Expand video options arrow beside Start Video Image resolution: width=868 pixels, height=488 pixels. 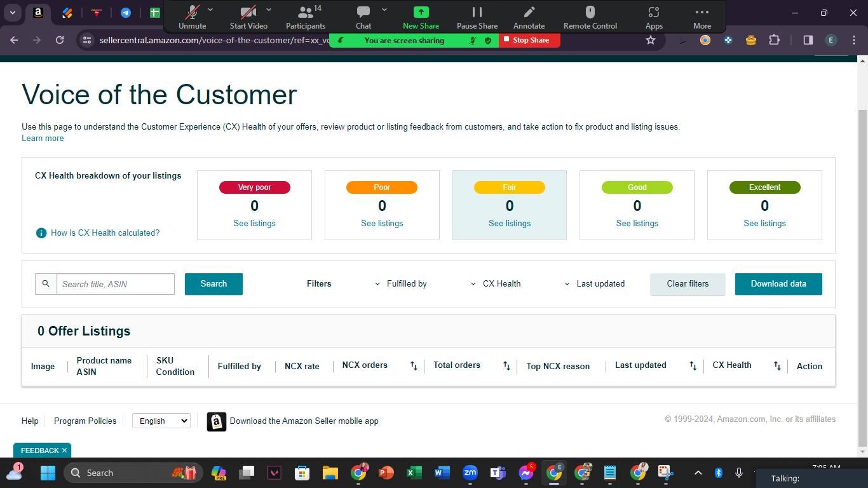[269, 10]
